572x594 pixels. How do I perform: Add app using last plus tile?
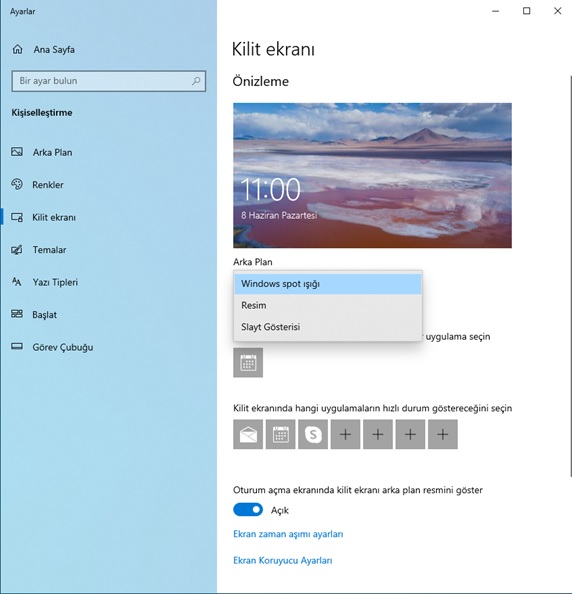pyautogui.click(x=443, y=434)
